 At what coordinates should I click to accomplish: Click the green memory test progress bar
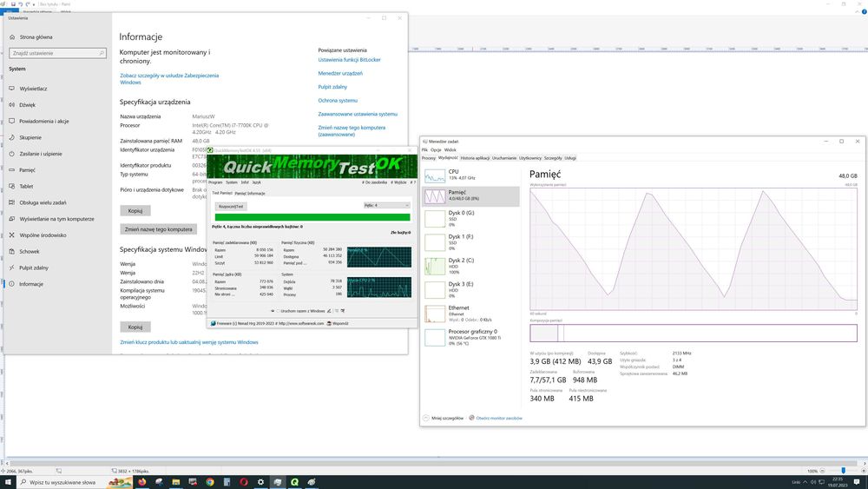(x=312, y=218)
